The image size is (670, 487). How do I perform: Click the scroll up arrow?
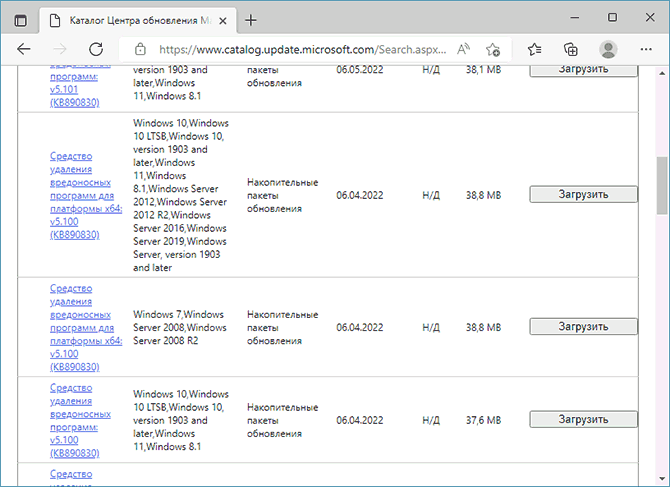click(x=663, y=73)
